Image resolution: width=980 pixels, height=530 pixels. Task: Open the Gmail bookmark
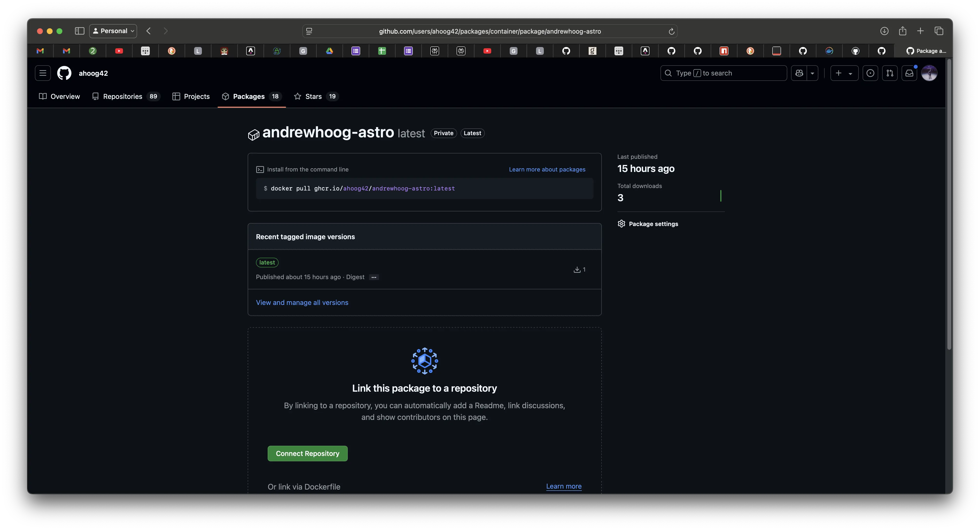pyautogui.click(x=41, y=51)
